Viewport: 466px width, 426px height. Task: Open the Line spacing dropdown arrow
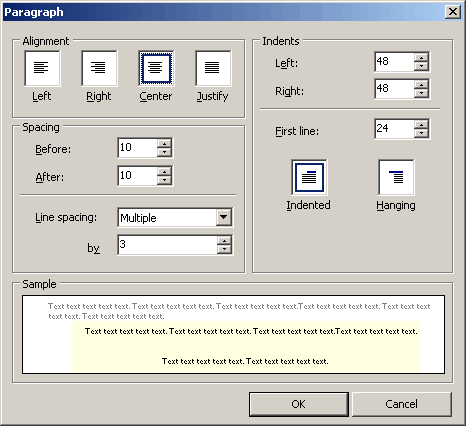(x=224, y=217)
